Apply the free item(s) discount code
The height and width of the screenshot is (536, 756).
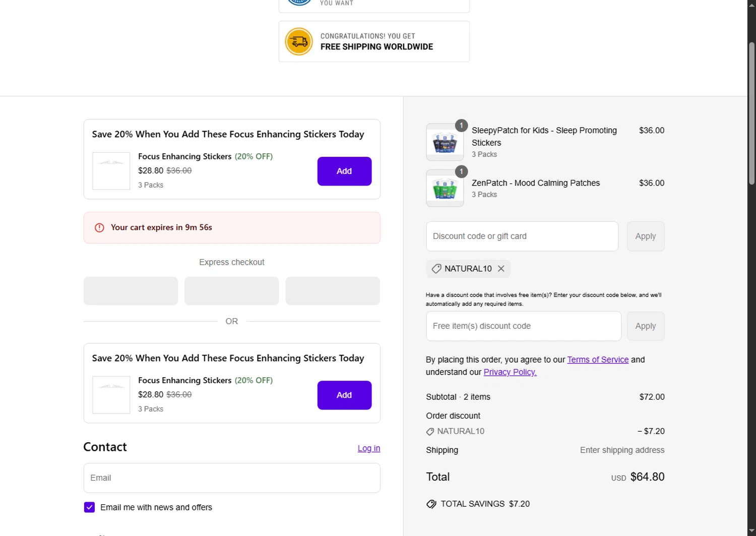pos(646,326)
